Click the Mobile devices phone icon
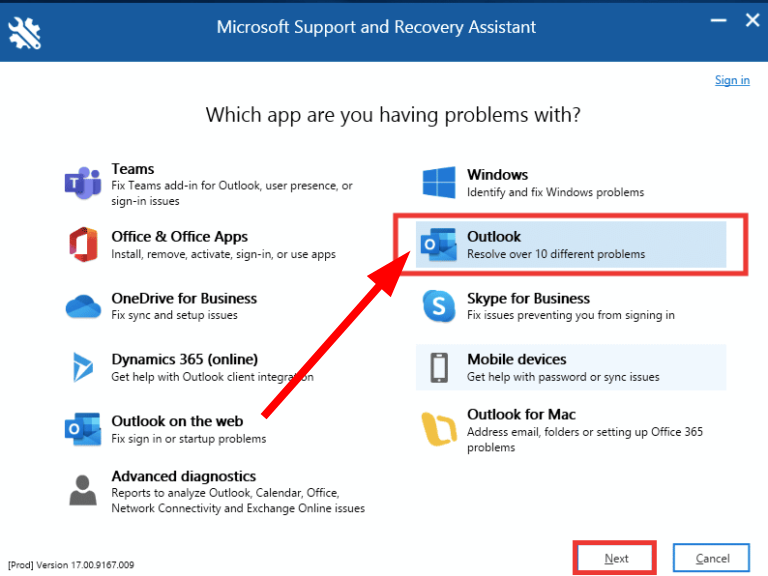Image resolution: width=768 pixels, height=576 pixels. click(x=439, y=367)
